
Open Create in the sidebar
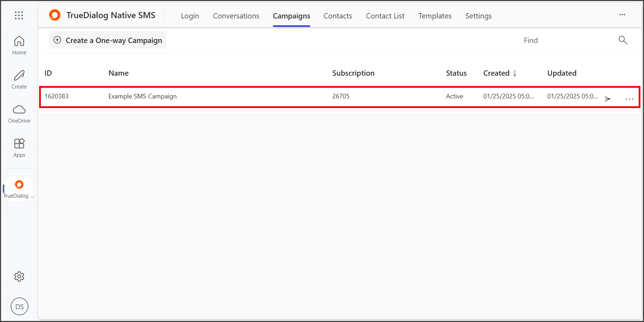point(19,80)
